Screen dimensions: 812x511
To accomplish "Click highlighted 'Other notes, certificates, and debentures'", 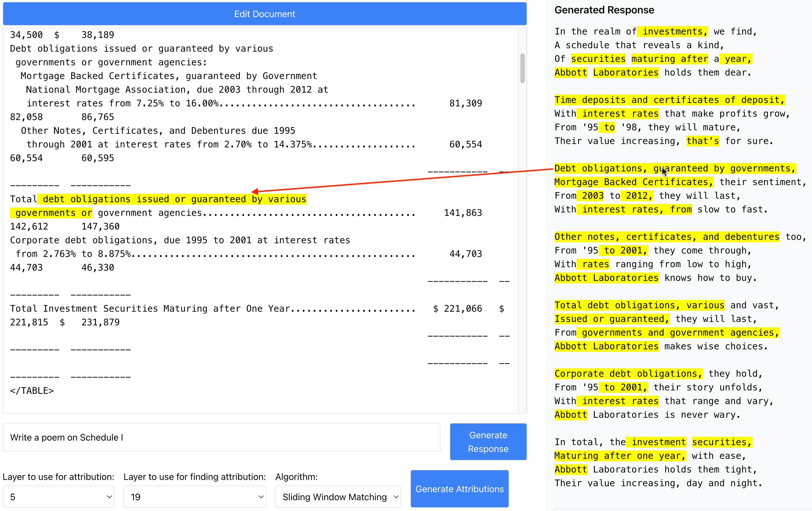I will tap(666, 237).
